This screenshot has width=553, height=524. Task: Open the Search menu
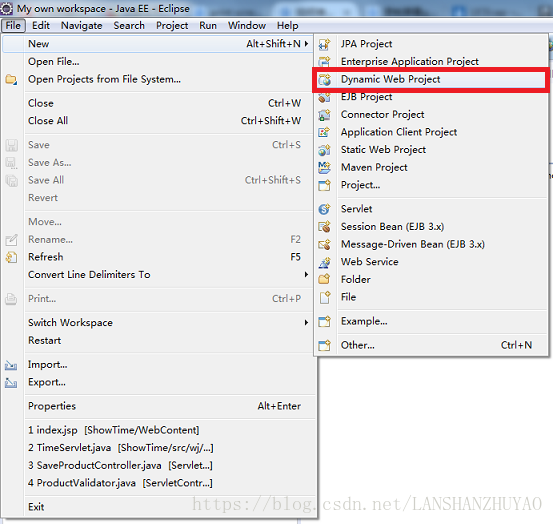pos(129,26)
